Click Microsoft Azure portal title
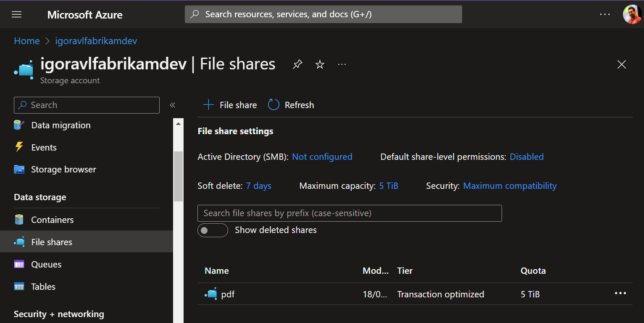The width and height of the screenshot is (644, 323). [x=85, y=15]
